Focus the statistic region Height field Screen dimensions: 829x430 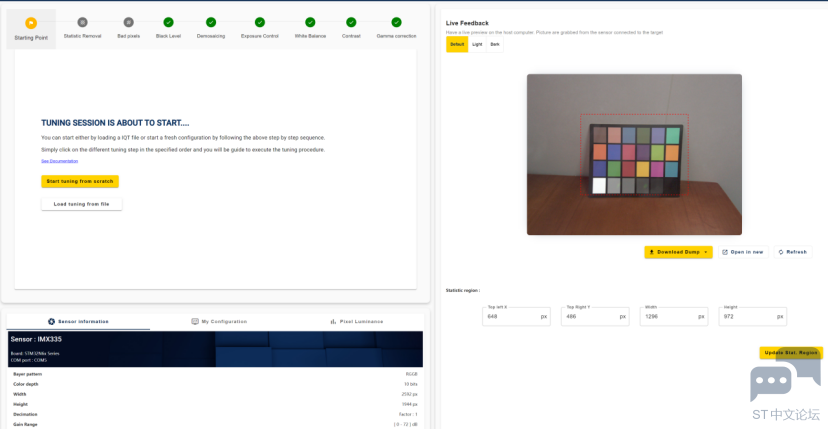[x=752, y=316]
